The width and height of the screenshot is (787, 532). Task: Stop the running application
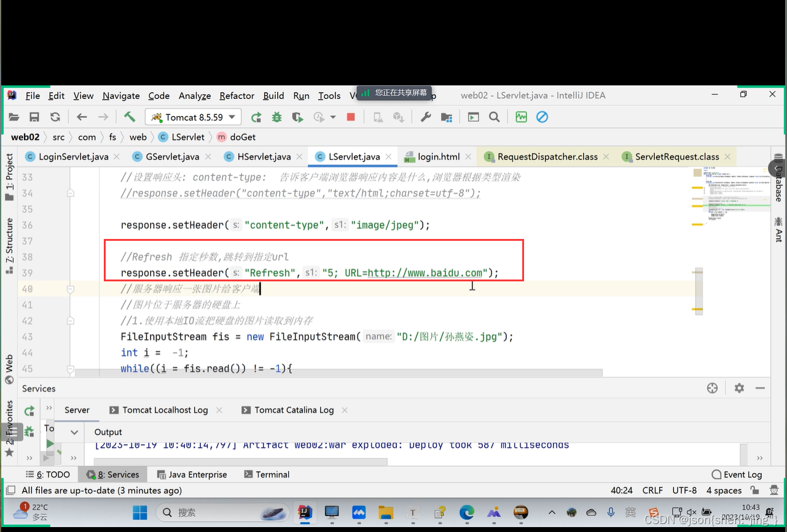351,117
